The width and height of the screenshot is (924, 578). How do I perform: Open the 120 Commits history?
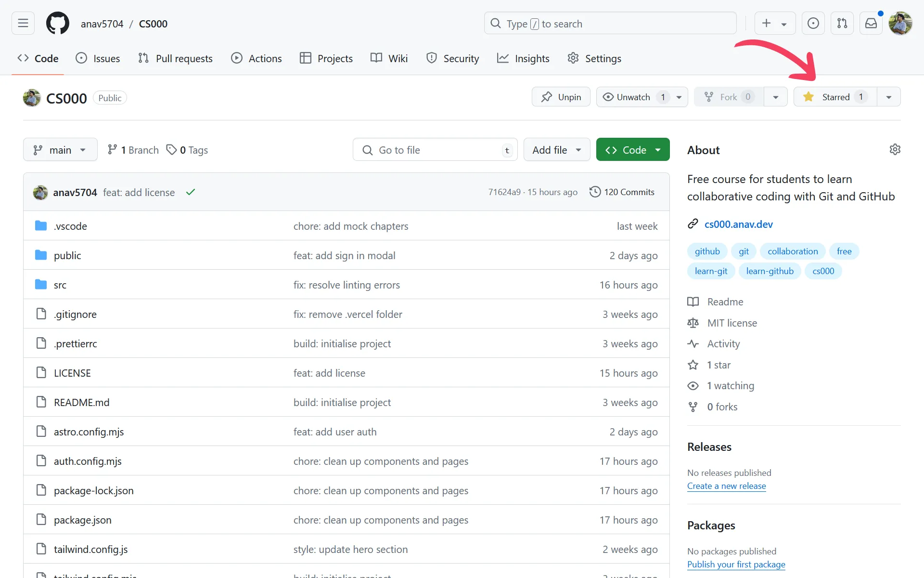tap(622, 192)
